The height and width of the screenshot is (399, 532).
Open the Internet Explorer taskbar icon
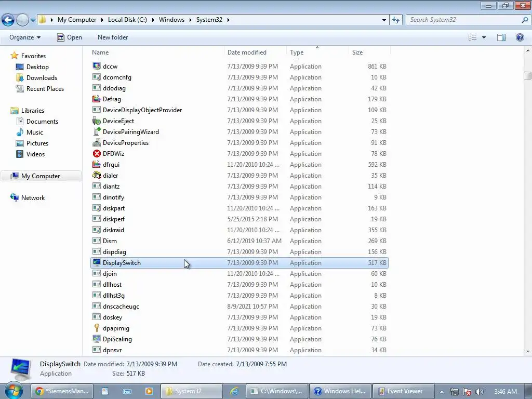234,391
